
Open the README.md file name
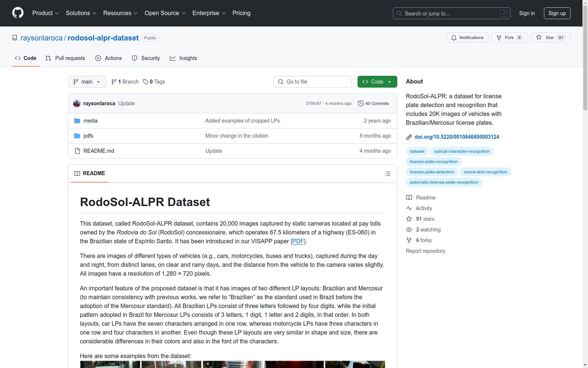click(x=99, y=151)
